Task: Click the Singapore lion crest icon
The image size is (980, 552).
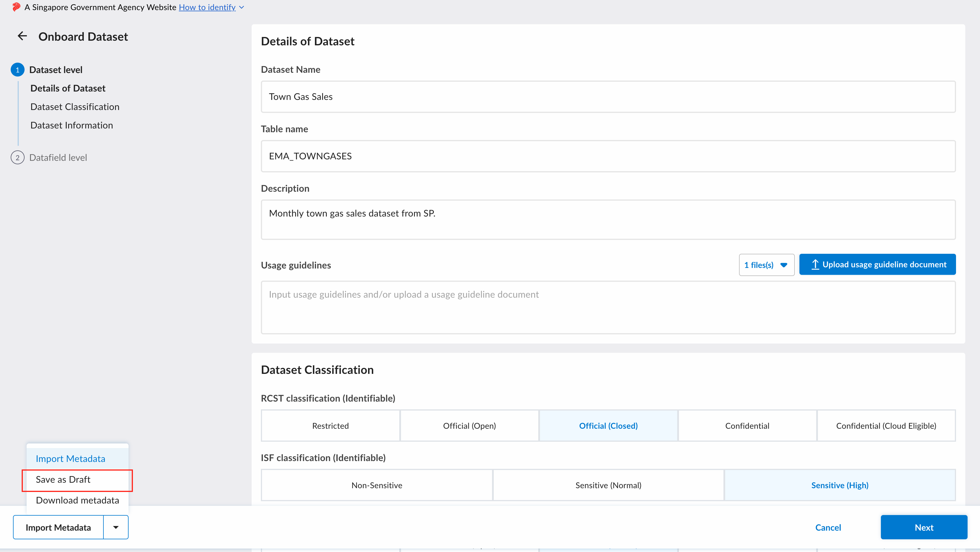Action: pyautogui.click(x=16, y=7)
